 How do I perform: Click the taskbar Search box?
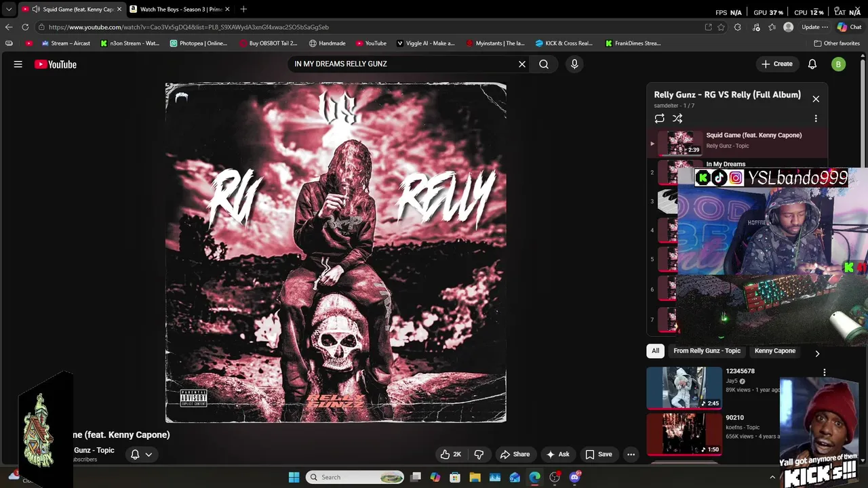[x=355, y=477]
